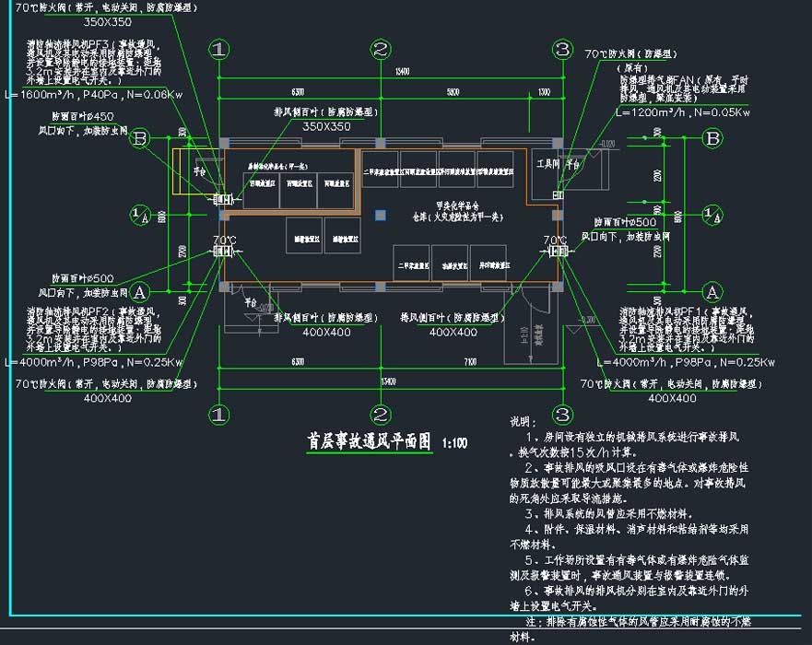The image size is (812, 645).
Task: Click note 5 beginning 工作场所设置
Action: pyautogui.click(x=630, y=568)
